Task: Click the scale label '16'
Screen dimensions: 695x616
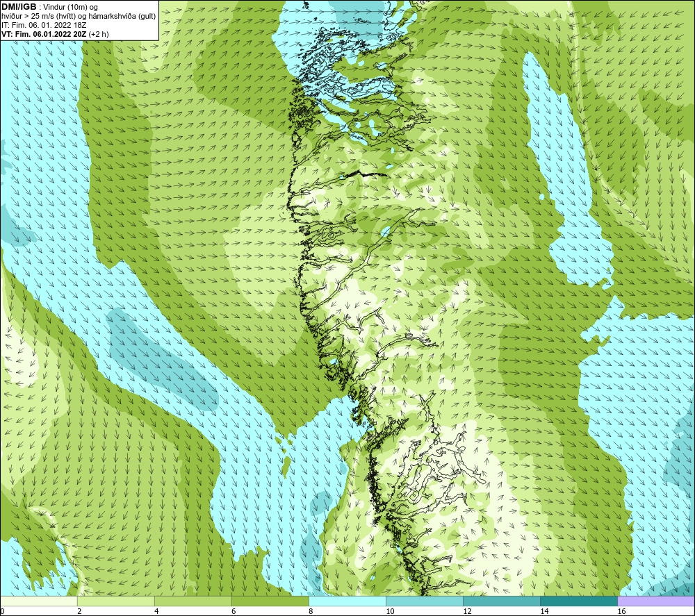Action: point(621,612)
